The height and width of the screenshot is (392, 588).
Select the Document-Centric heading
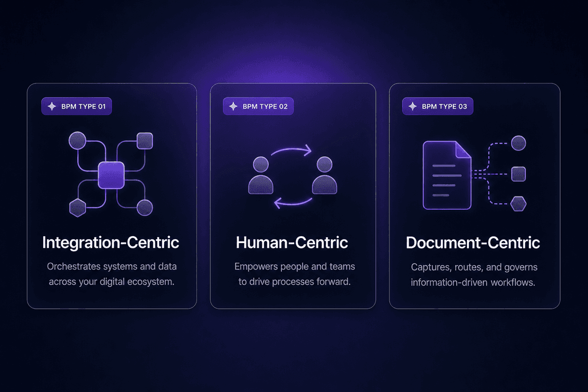click(473, 243)
